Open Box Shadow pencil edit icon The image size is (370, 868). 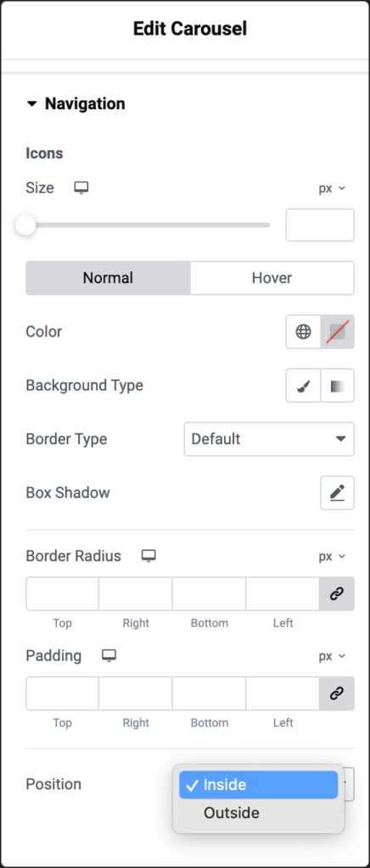pos(337,492)
